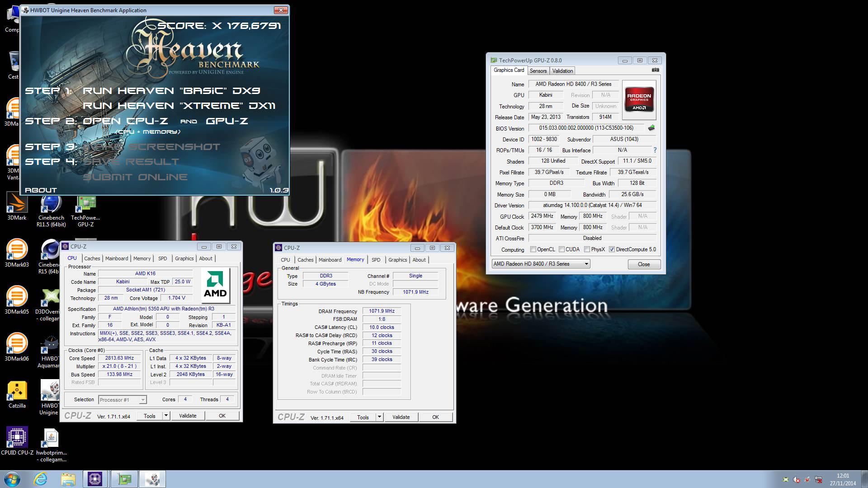Click the GPU-Z screenshot camera icon
This screenshot has width=868, height=488.
point(656,70)
